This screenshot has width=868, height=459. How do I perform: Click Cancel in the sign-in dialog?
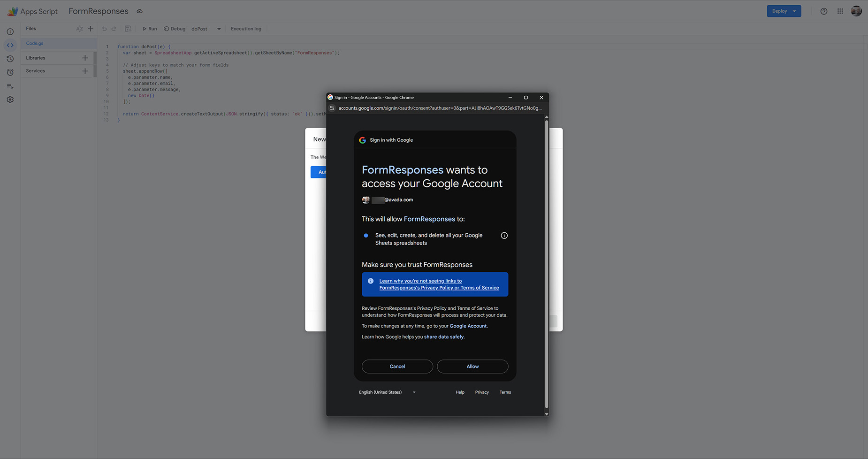click(x=397, y=367)
